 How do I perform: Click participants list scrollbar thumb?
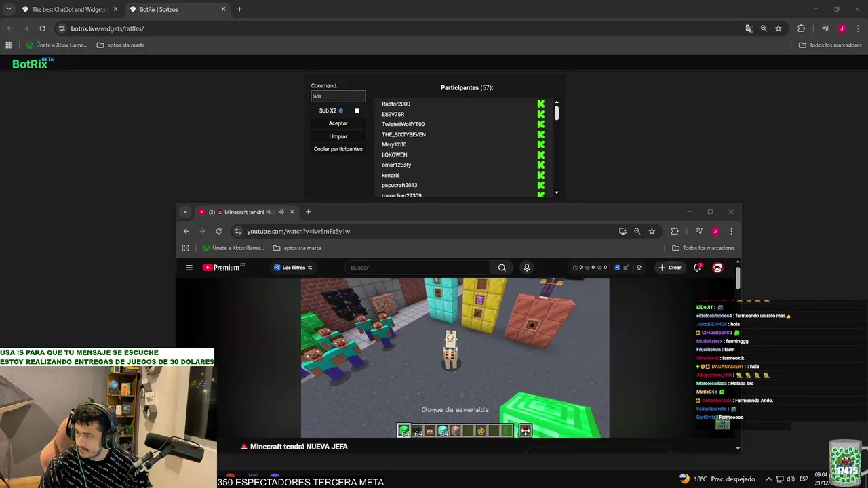tap(557, 114)
